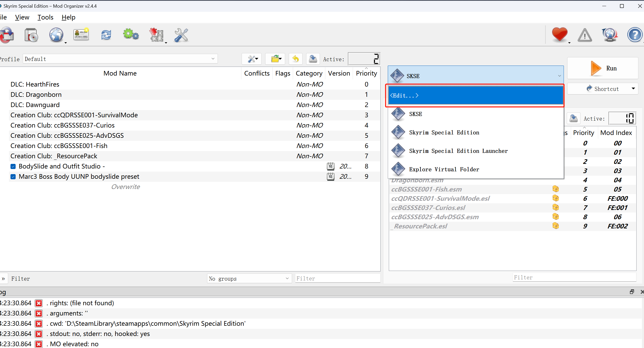Choose Skyrim Special Edition Launcher option

tap(458, 151)
